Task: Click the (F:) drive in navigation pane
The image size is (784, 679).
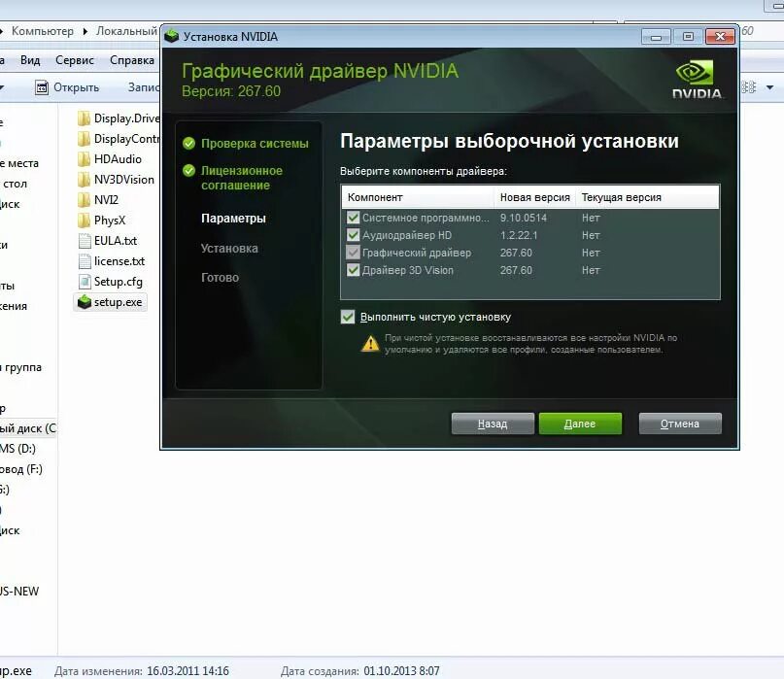Action: [x=21, y=469]
